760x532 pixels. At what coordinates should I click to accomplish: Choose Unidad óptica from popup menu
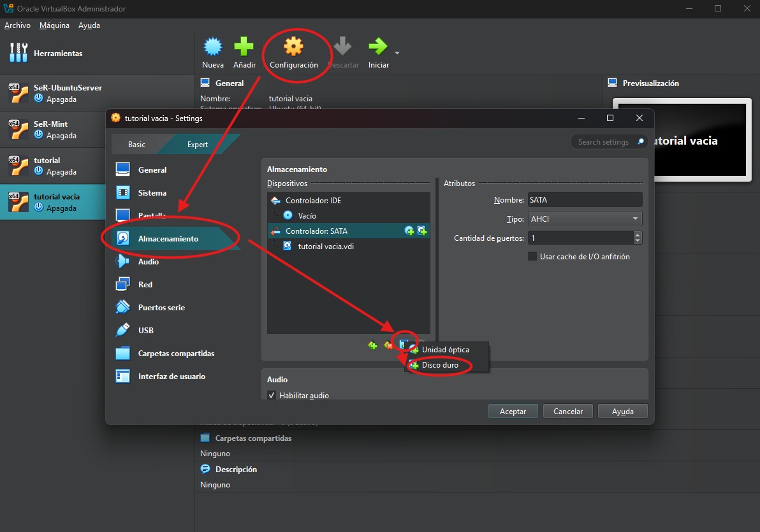(446, 350)
